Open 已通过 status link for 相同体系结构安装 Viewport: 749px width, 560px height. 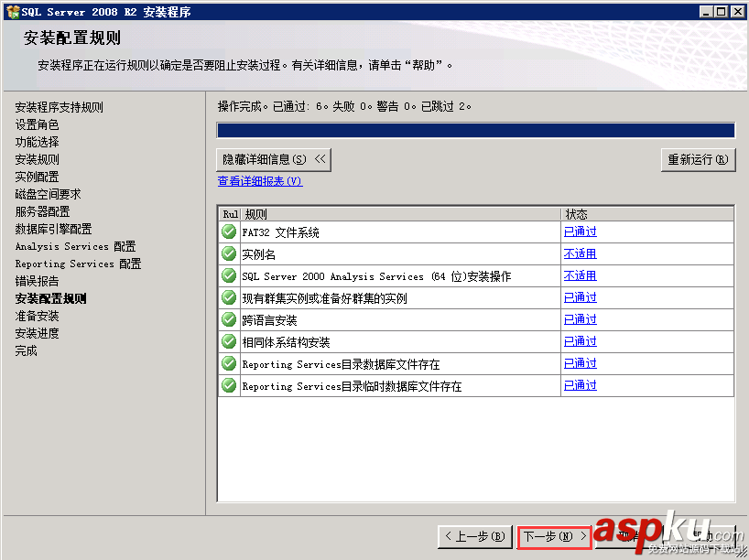pyautogui.click(x=580, y=341)
